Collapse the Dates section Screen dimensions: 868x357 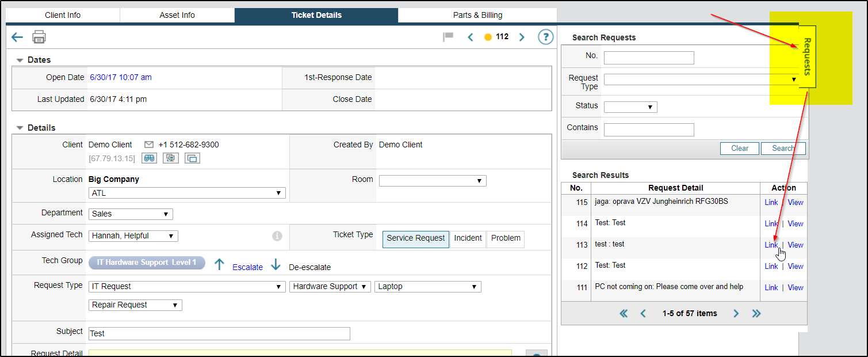20,60
